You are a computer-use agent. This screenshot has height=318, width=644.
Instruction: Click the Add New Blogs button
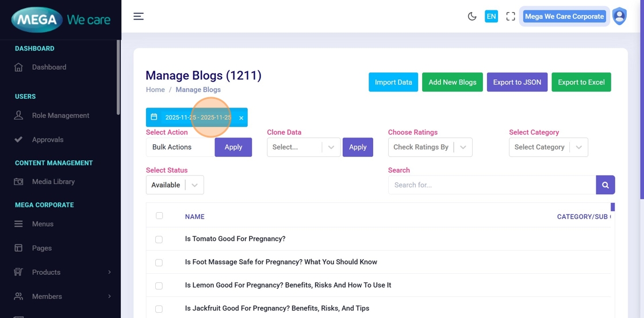point(453,82)
